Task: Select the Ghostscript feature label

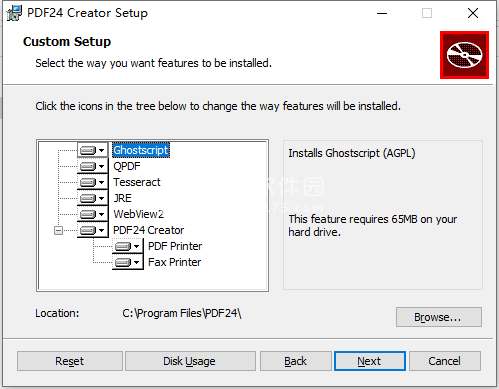Action: [141, 150]
